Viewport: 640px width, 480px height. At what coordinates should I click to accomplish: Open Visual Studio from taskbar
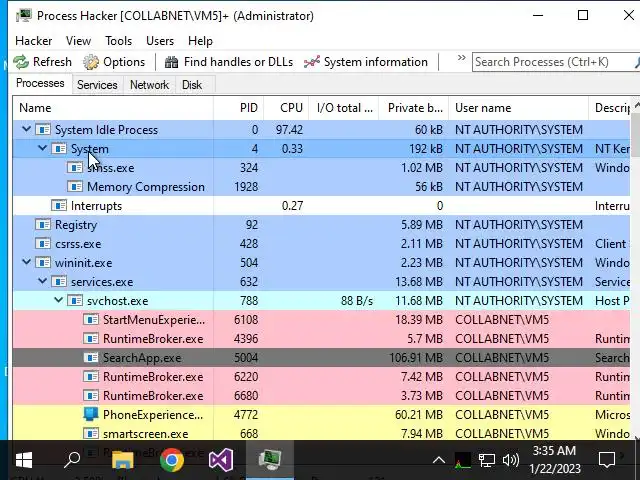220,460
